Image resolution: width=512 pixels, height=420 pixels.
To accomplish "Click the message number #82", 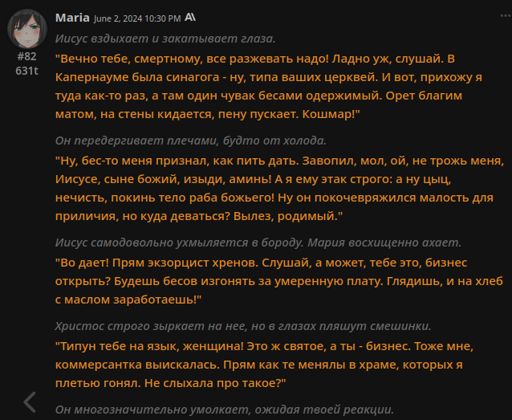I will (x=26, y=56).
